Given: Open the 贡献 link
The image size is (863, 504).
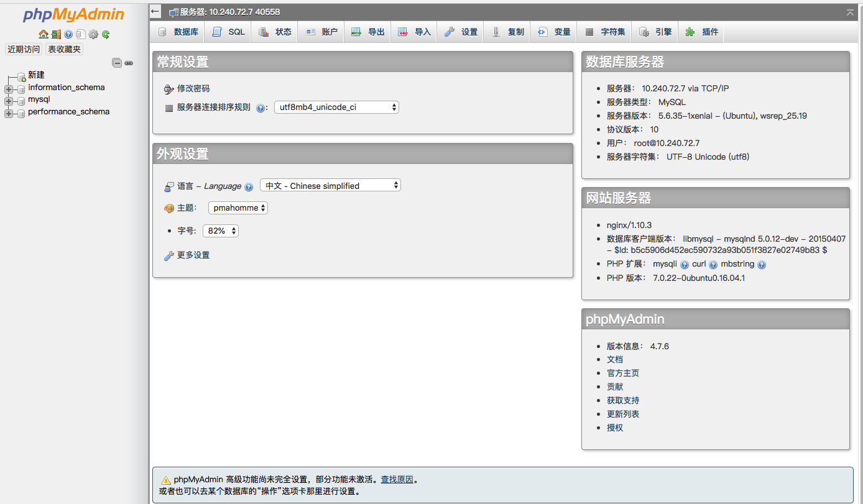Looking at the screenshot, I should [x=615, y=387].
